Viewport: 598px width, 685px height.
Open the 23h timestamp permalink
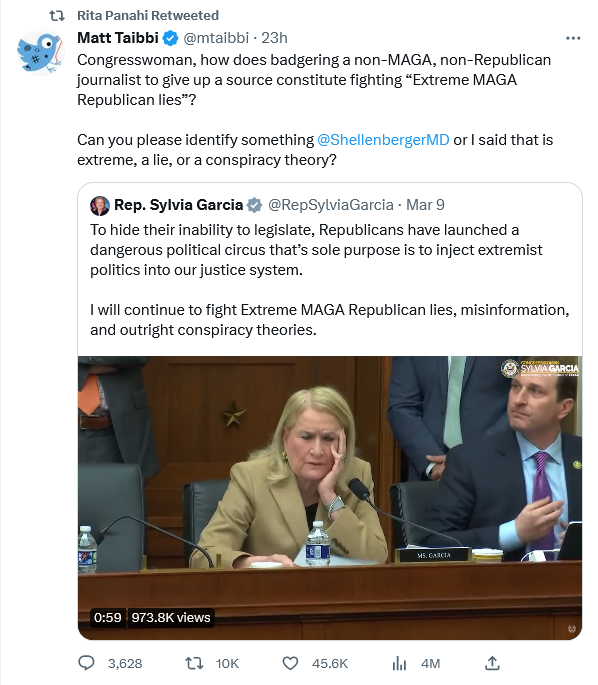coord(274,38)
